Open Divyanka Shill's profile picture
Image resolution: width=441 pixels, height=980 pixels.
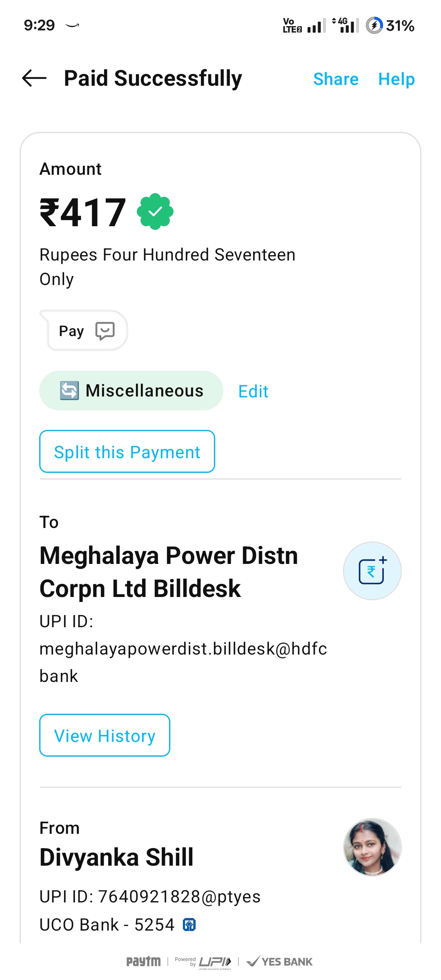372,847
